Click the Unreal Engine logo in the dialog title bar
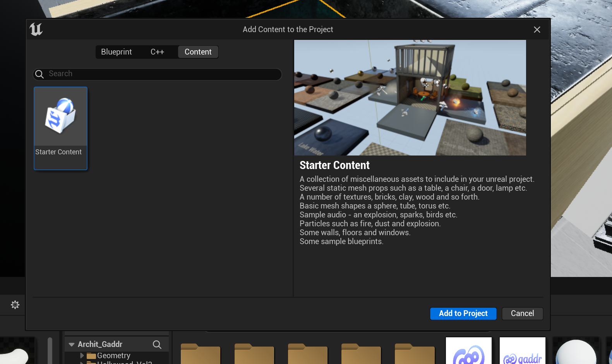The image size is (612, 364). point(36,29)
